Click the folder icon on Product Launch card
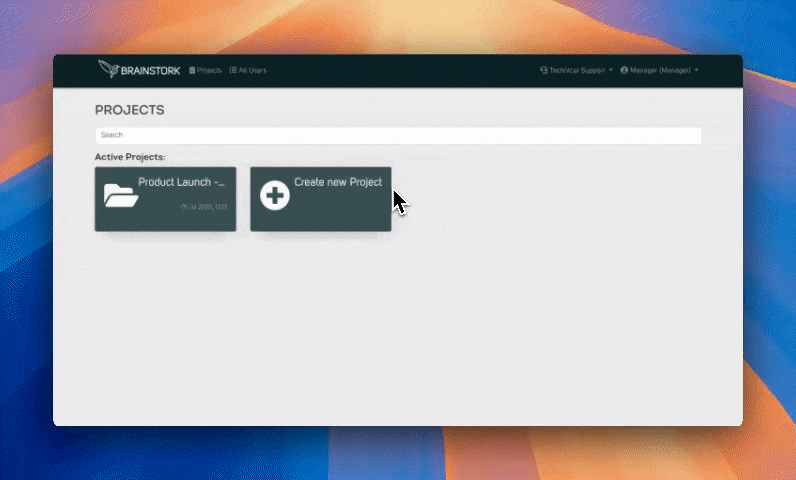 [x=121, y=195]
